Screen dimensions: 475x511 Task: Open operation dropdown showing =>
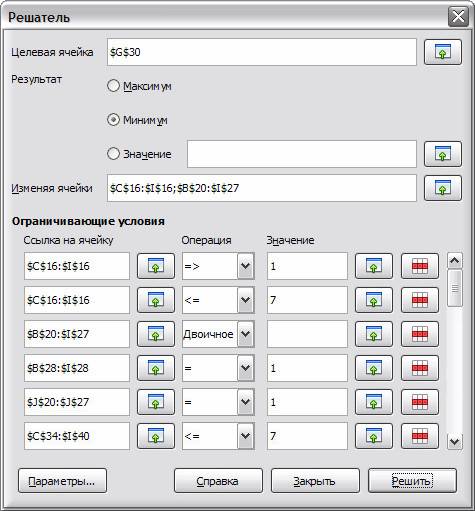[x=246, y=266]
